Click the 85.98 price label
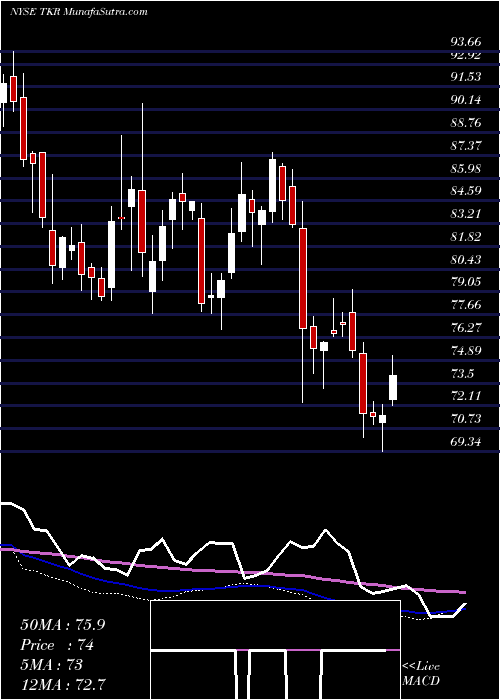The height and width of the screenshot is (700, 500). click(466, 169)
